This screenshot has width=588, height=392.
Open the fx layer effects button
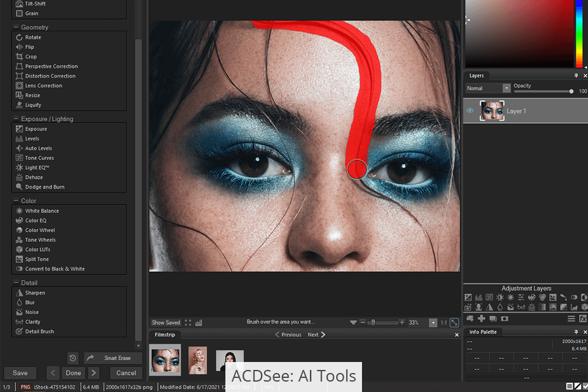[x=582, y=318]
